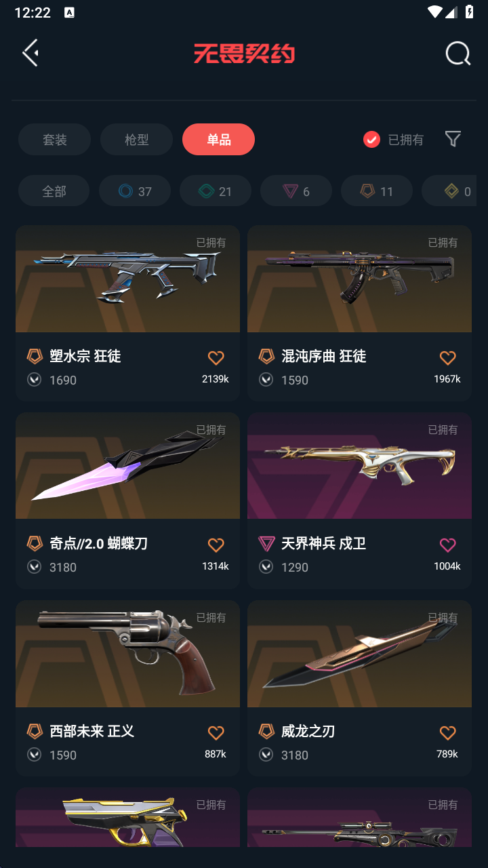
Task: Tap the back arrow icon
Action: (30, 53)
